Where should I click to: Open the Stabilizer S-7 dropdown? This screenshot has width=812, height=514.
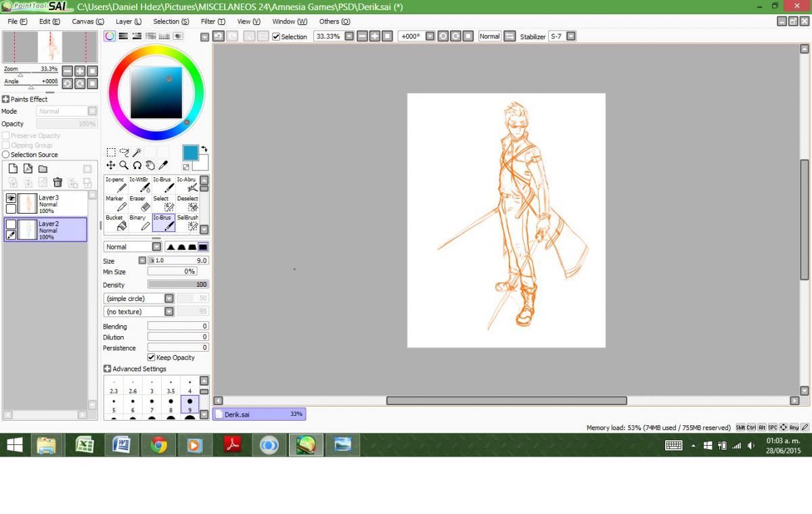point(570,37)
